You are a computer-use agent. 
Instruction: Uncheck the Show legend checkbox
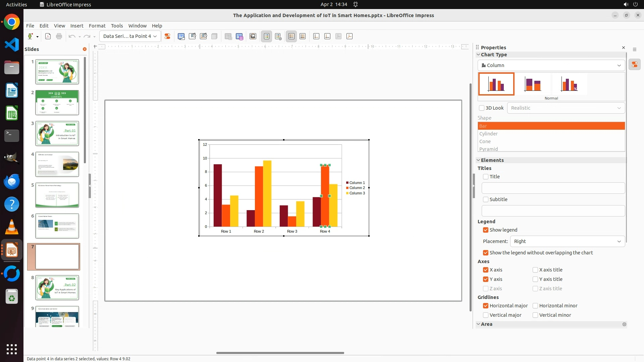tap(486, 230)
